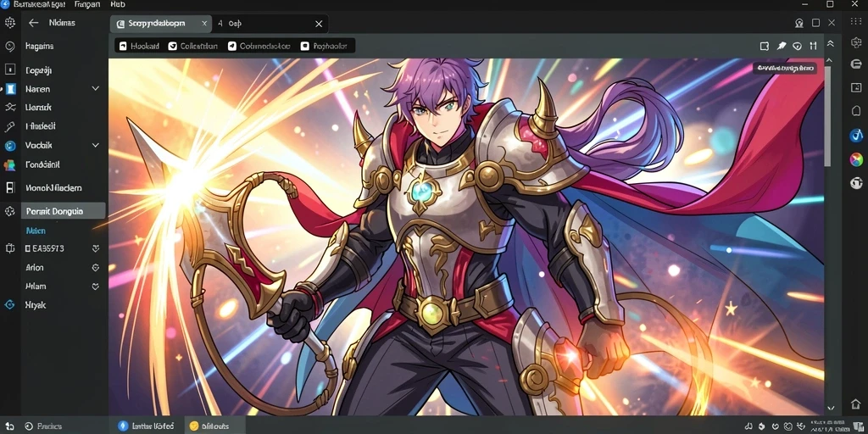Click the Hookaid toolbar button

tap(139, 46)
